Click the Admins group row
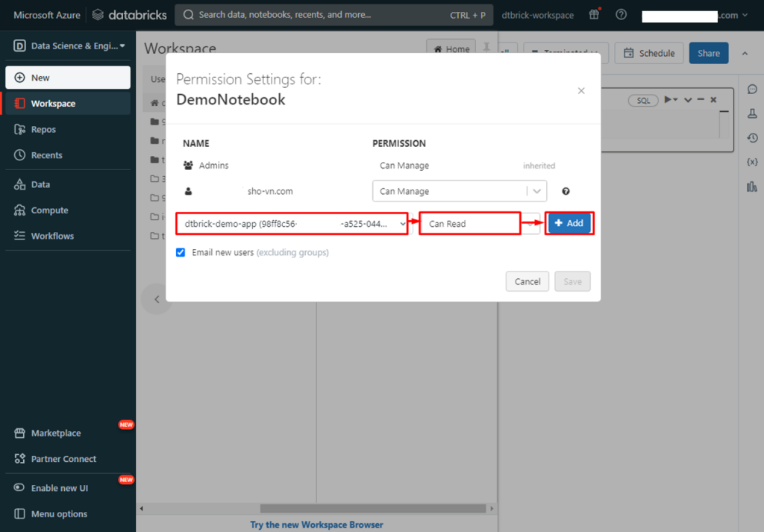 point(369,165)
